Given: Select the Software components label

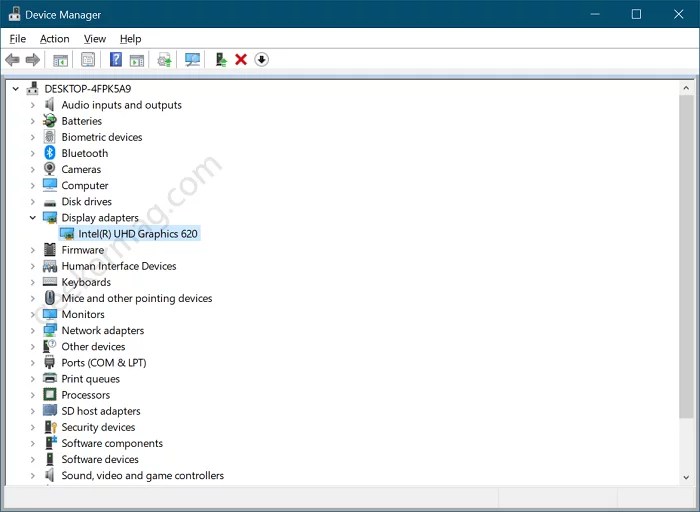Looking at the screenshot, I should (x=112, y=443).
